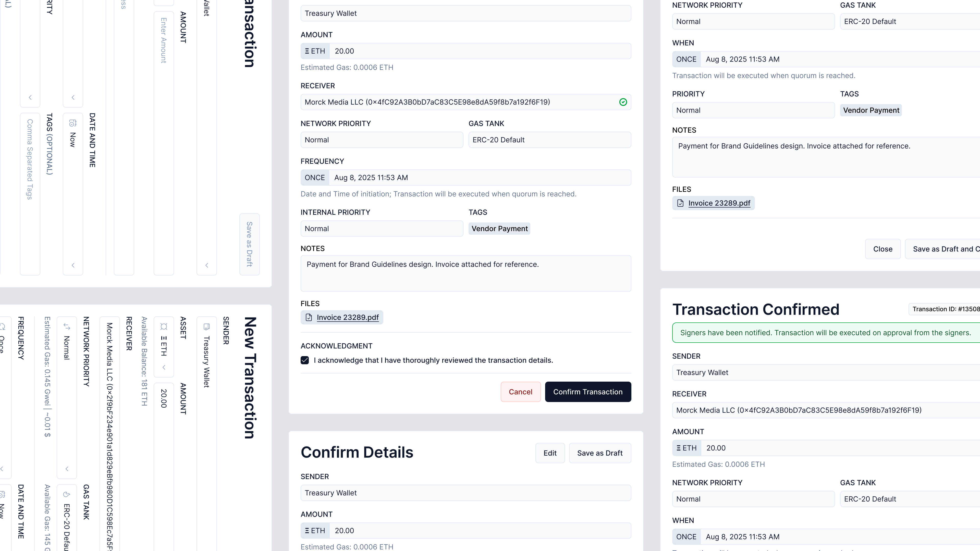The height and width of the screenshot is (551, 980).
Task: Uncheck the transaction acknowledgment checkbox
Action: pyautogui.click(x=305, y=360)
